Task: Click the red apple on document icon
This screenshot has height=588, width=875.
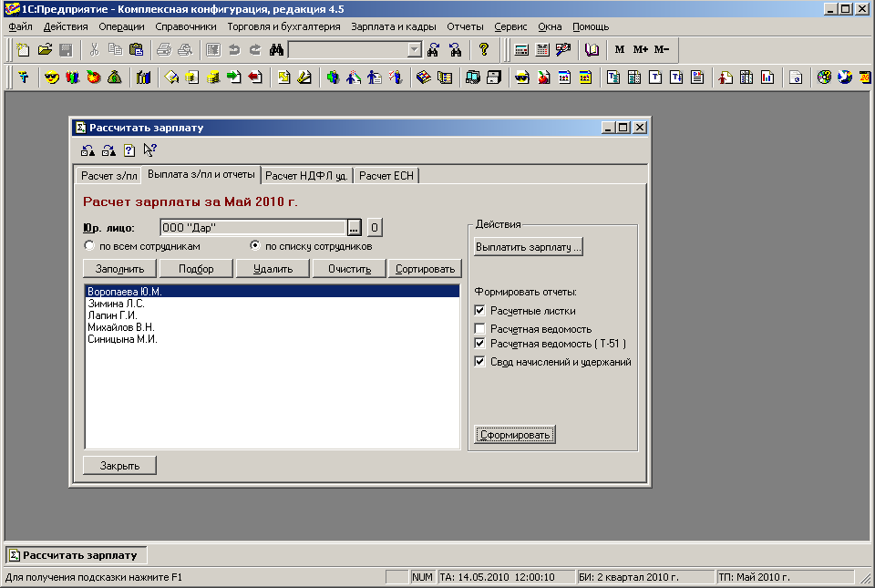Action: click(543, 77)
